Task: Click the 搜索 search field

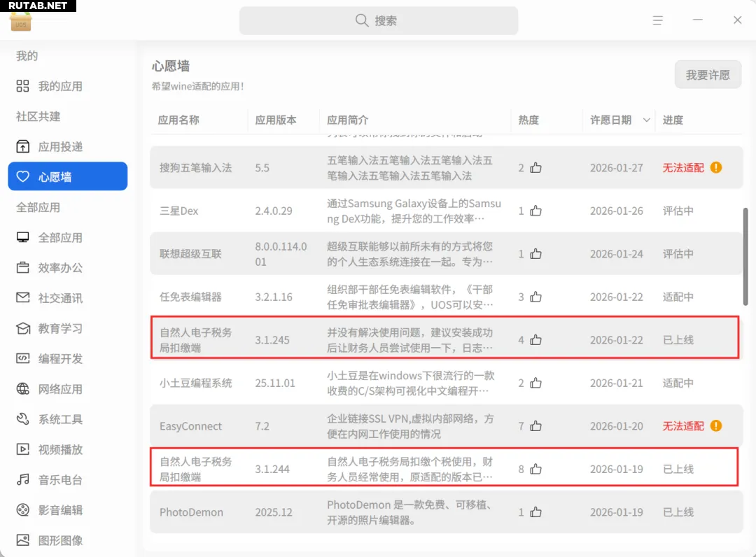Action: (x=379, y=20)
